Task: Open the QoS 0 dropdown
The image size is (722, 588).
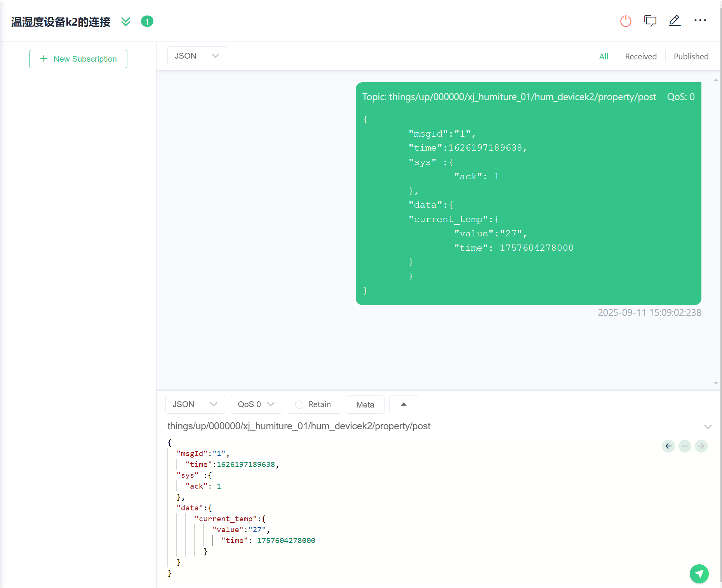Action: [256, 404]
